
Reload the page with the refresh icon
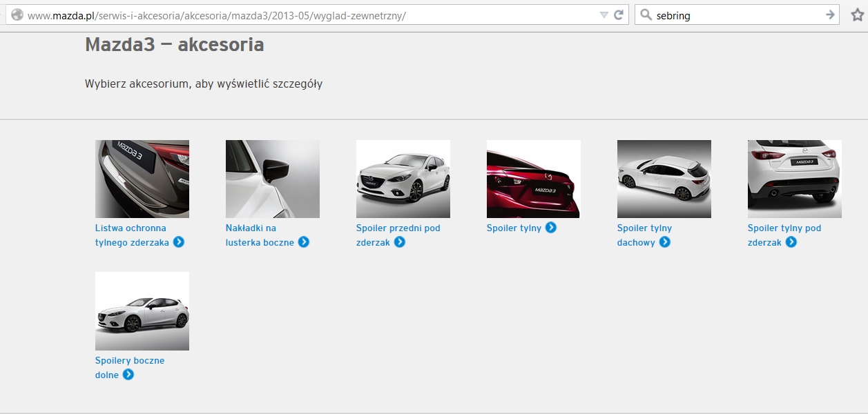point(619,15)
